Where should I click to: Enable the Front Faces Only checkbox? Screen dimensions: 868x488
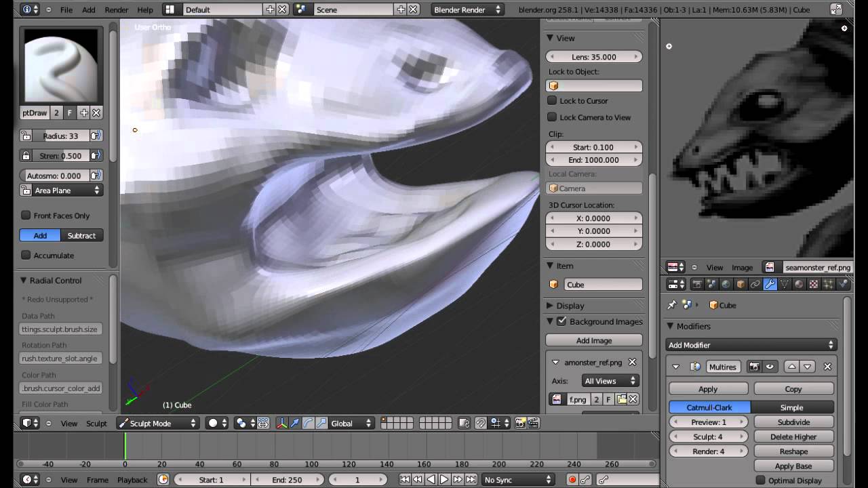click(26, 216)
